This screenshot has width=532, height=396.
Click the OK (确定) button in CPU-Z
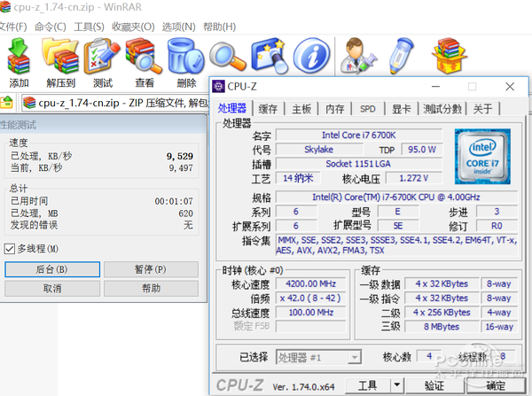click(496, 385)
